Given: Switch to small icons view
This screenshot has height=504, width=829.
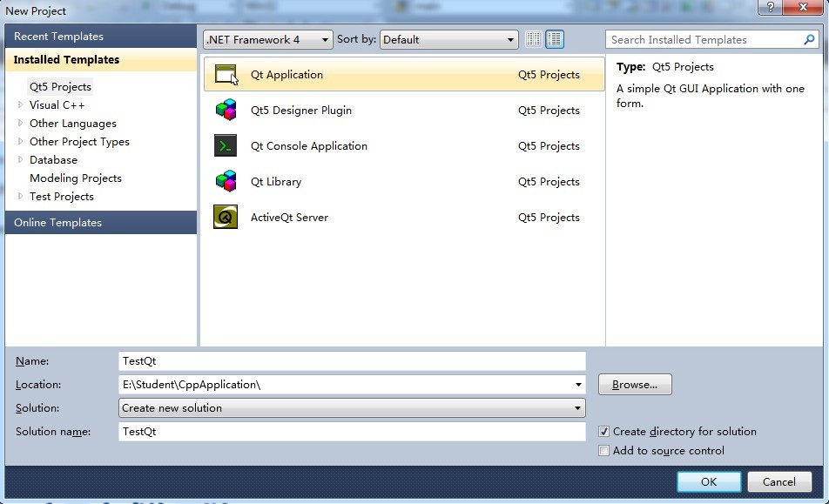Looking at the screenshot, I should coord(534,39).
